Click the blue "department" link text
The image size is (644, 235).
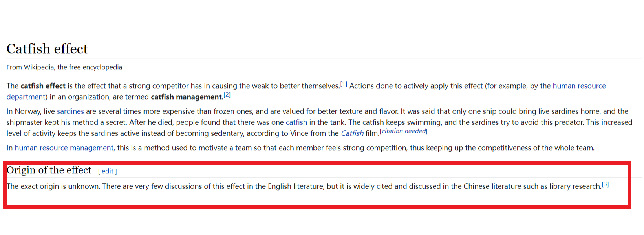[26, 97]
